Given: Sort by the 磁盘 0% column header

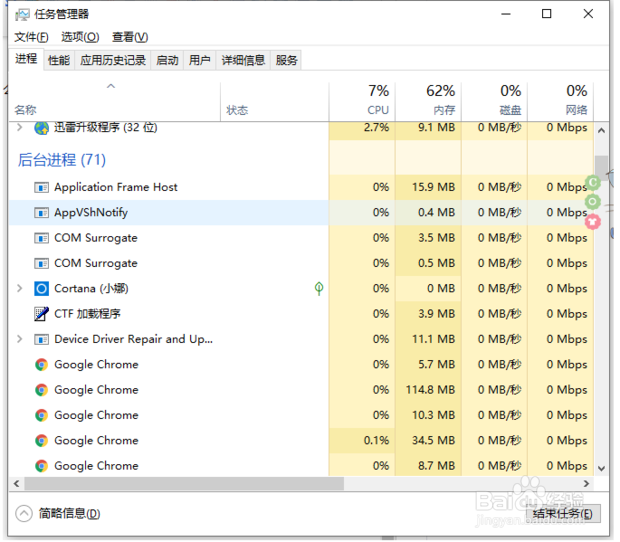Looking at the screenshot, I should (495, 102).
